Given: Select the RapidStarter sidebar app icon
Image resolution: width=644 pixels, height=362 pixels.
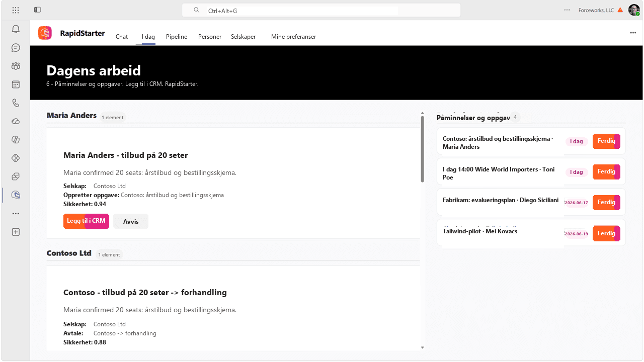Looking at the screenshot, I should 16,195.
